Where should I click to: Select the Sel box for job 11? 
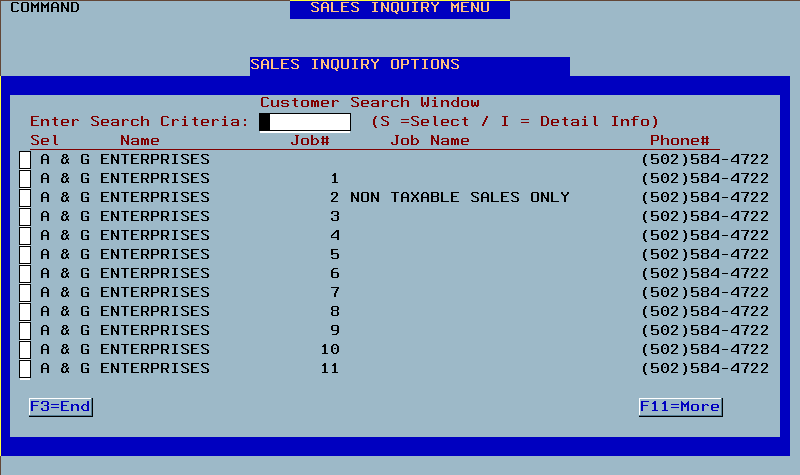[x=25, y=368]
